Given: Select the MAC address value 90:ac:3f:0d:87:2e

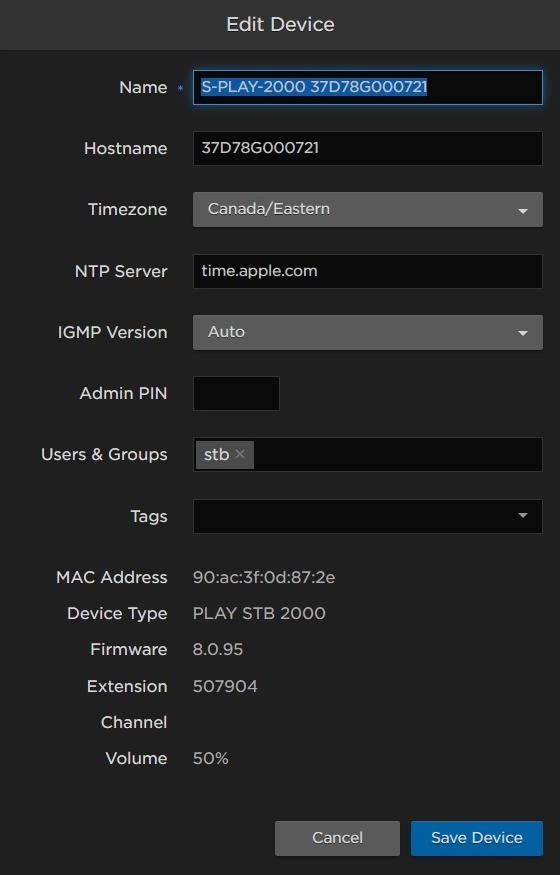Looking at the screenshot, I should click(x=264, y=577).
